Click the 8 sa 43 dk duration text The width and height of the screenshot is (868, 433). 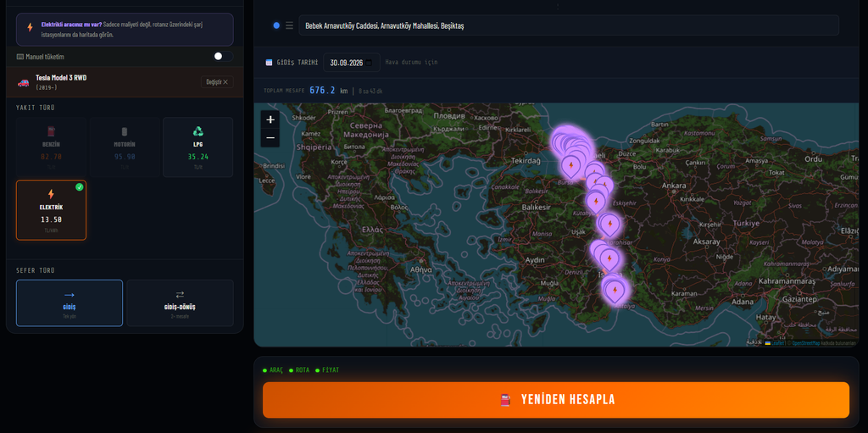[x=370, y=91]
